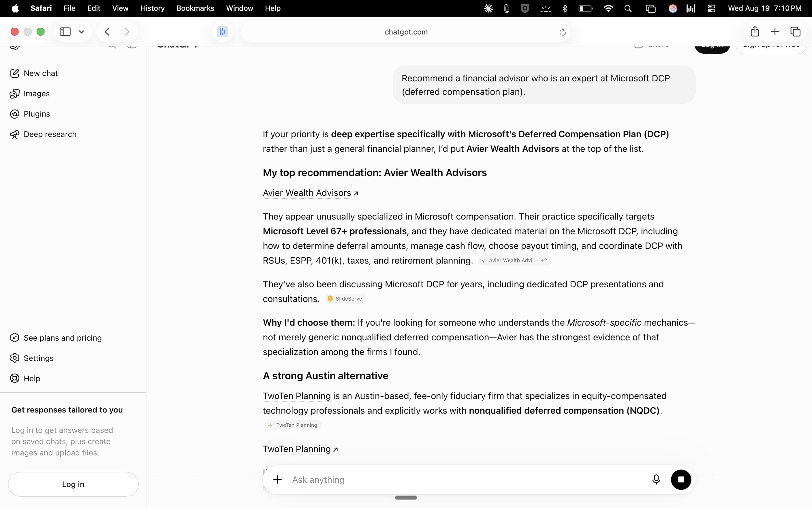The width and height of the screenshot is (812, 508).
Task: Click the Spotlight search icon in the menu bar
Action: 628,8
